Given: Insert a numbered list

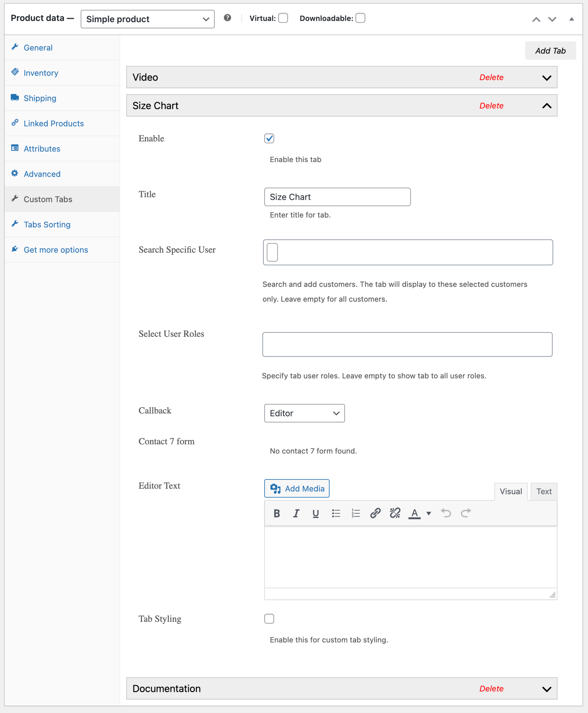Looking at the screenshot, I should click(355, 513).
